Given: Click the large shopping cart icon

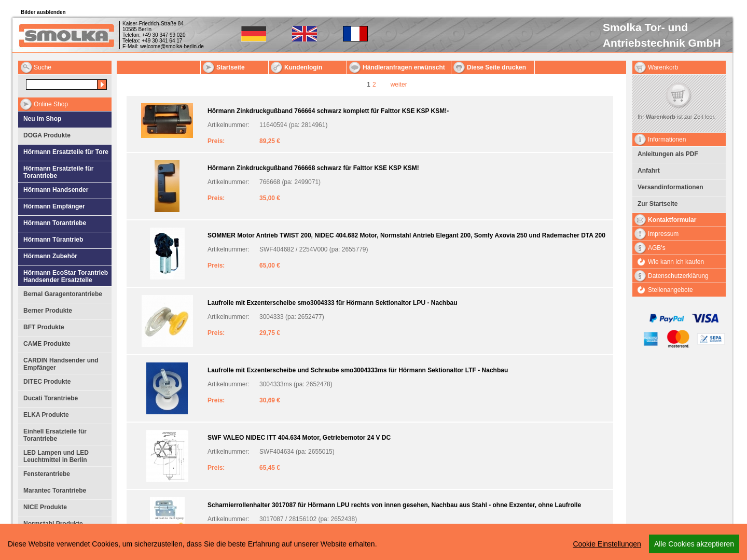Looking at the screenshot, I should [x=678, y=95].
